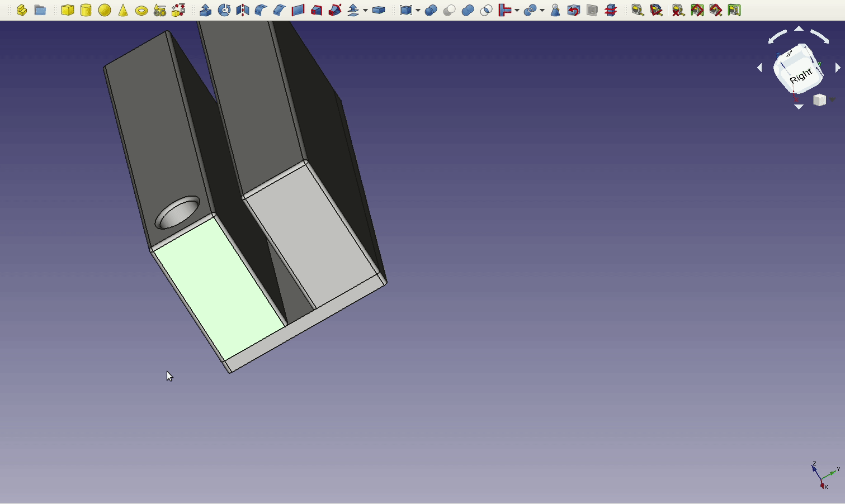The image size is (845, 504).
Task: Click the Split objects tool icon
Action: 531,10
